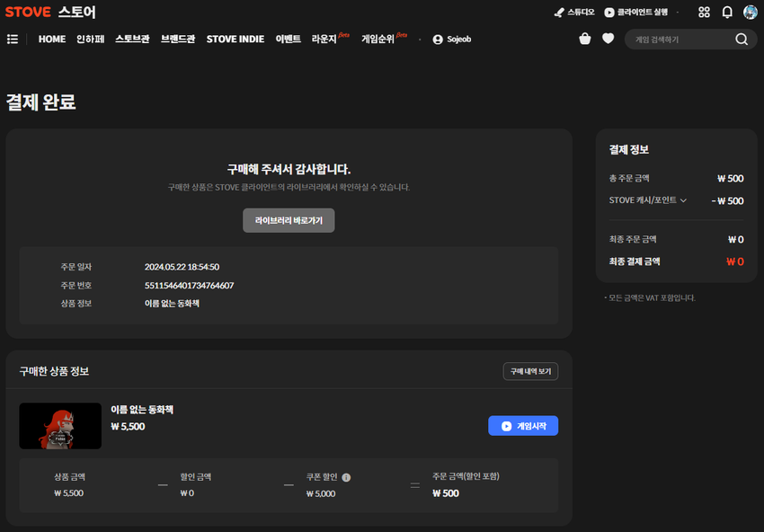Click the 총 주문 금액 label

point(629,178)
